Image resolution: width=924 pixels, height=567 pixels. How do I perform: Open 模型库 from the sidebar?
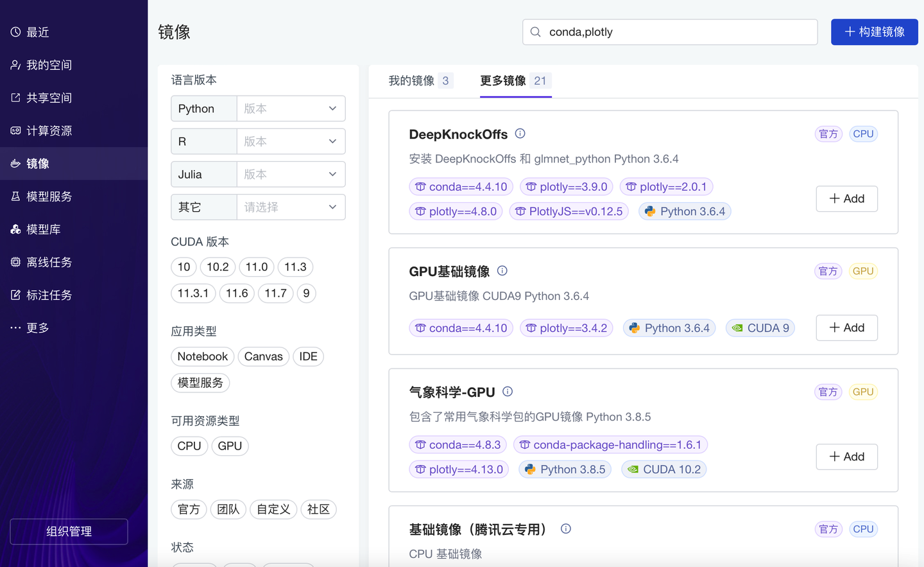point(74,229)
